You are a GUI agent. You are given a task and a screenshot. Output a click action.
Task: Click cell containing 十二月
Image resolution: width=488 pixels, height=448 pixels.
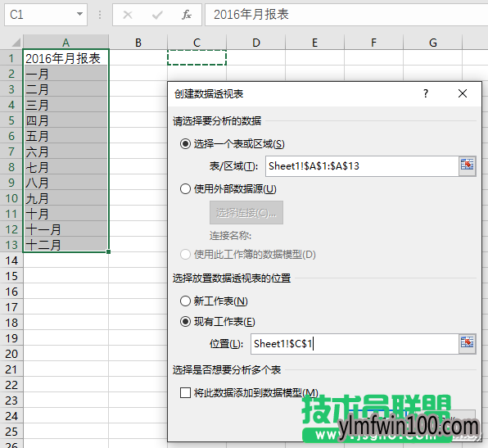66,245
